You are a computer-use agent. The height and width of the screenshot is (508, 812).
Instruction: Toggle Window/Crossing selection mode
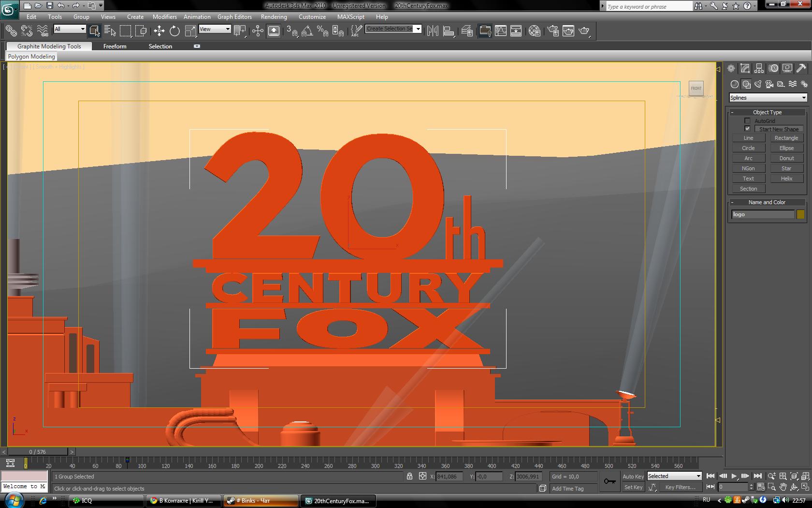[x=141, y=31]
